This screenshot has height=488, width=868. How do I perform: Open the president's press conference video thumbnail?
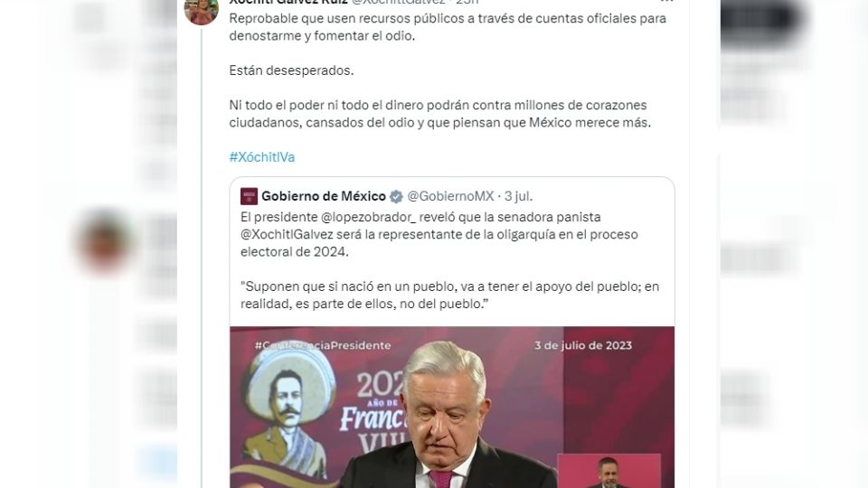452,408
